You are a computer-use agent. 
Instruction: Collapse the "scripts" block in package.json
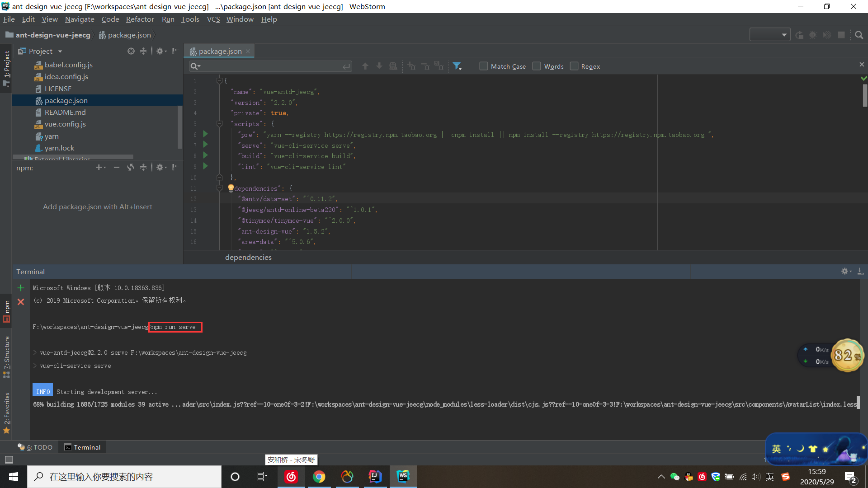click(x=220, y=124)
